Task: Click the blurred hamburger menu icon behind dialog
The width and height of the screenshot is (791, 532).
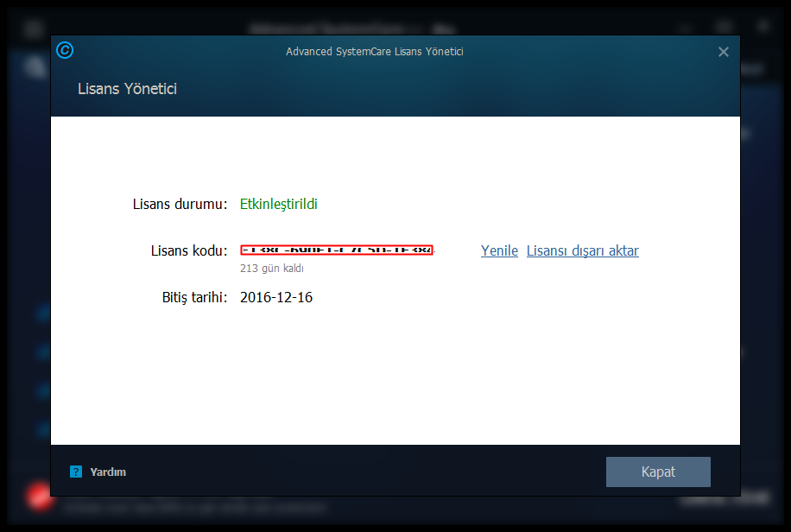Action: coord(33,28)
